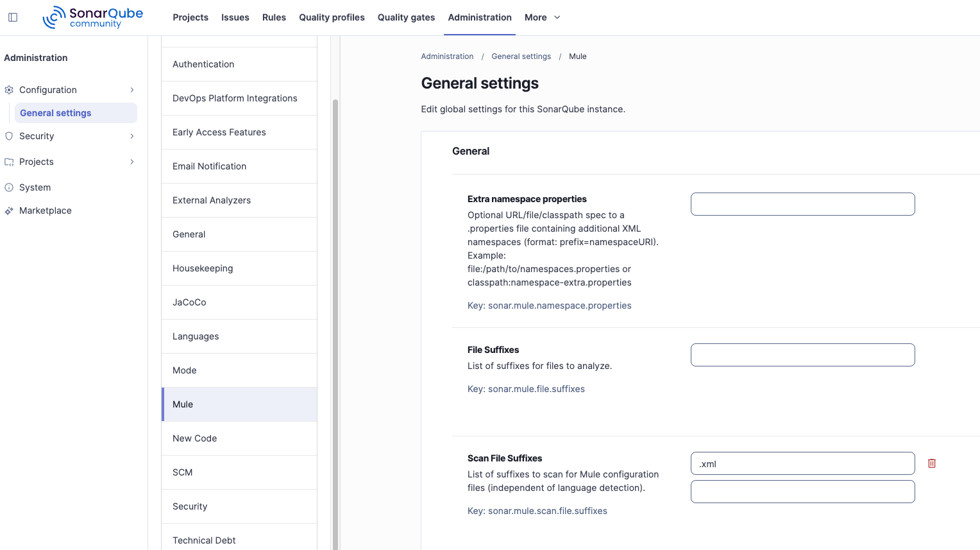Edit the .xml scan suffix field
The image size is (980, 550).
[802, 463]
